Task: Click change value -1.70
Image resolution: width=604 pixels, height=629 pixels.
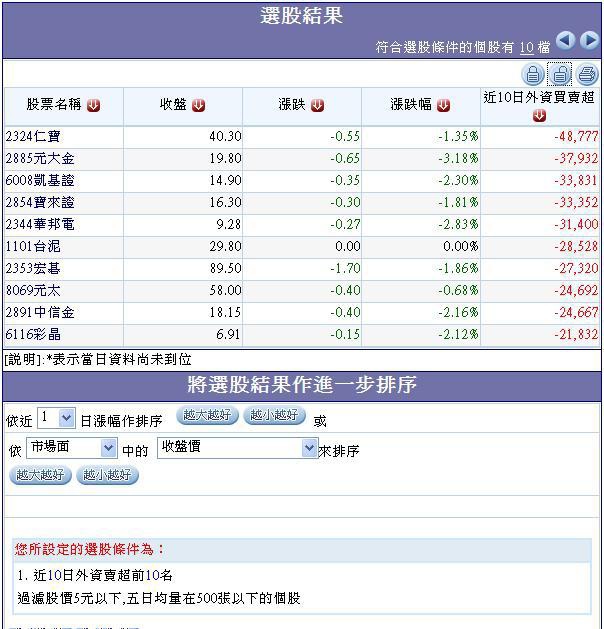Action: [x=345, y=268]
